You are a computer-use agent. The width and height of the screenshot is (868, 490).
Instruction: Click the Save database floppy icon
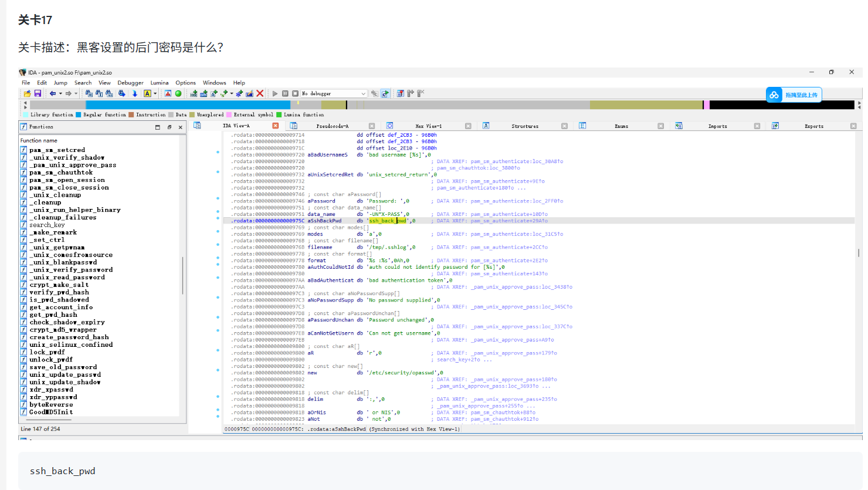[x=38, y=93]
